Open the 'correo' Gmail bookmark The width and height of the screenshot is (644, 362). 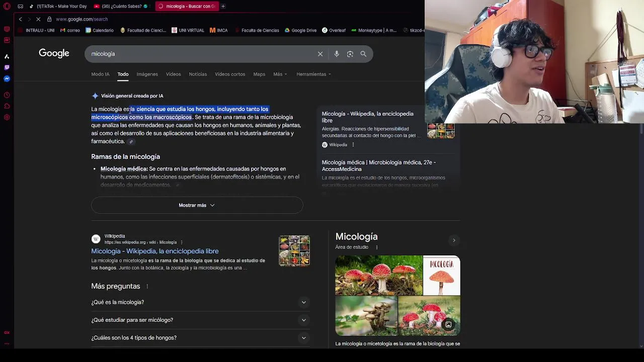pos(70,30)
